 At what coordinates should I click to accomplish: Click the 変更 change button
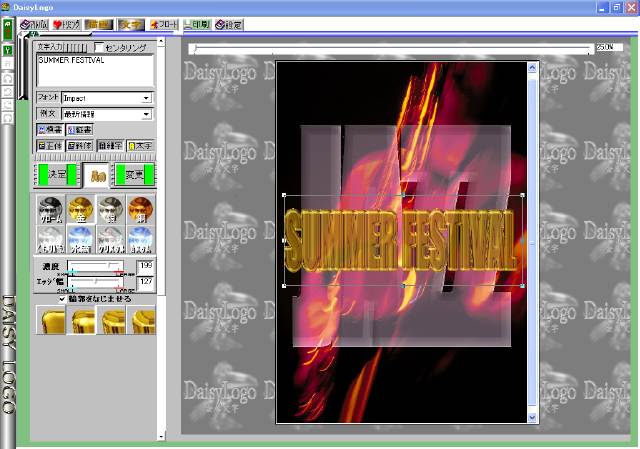point(134,175)
